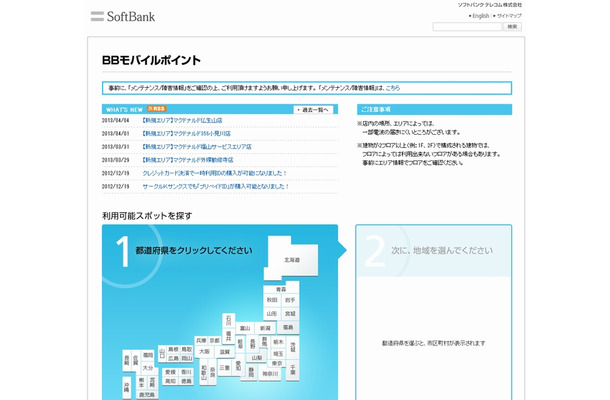This screenshot has height=400, width=610.
Task: Select 新潟 prefecture tile
Action: pyautogui.click(x=265, y=328)
